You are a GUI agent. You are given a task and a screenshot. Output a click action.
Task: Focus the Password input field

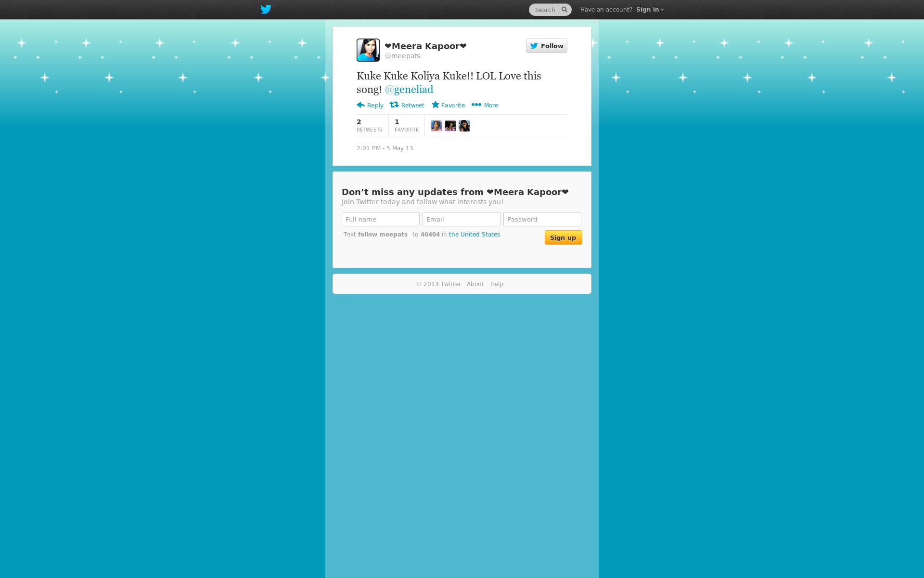click(x=542, y=219)
